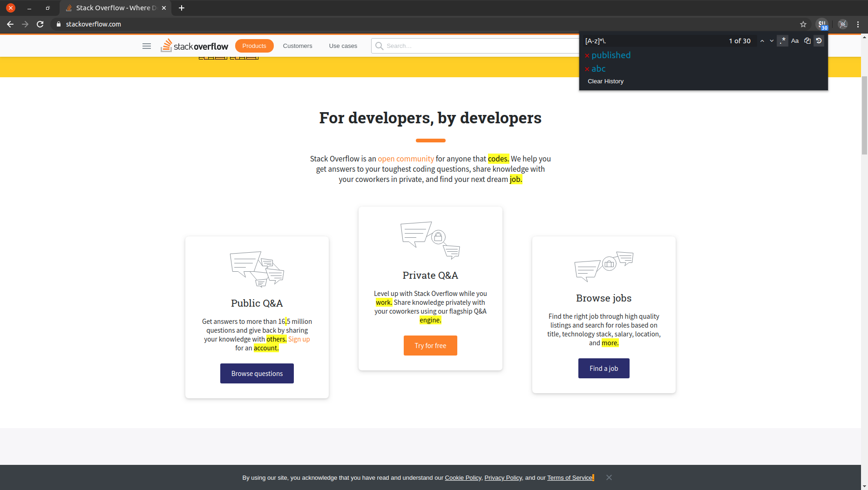Open the regex search extension icon
The height and width of the screenshot is (490, 868).
coord(822,24)
